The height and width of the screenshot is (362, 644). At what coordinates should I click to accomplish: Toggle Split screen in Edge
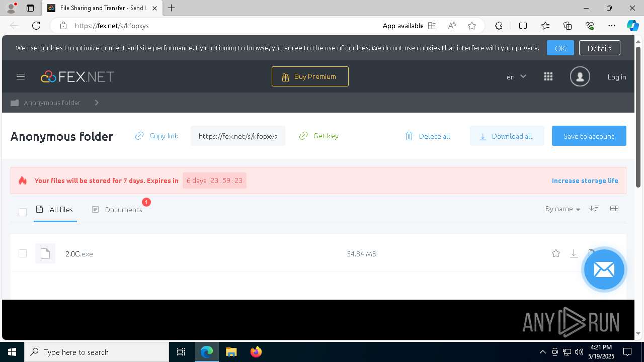pyautogui.click(x=523, y=26)
